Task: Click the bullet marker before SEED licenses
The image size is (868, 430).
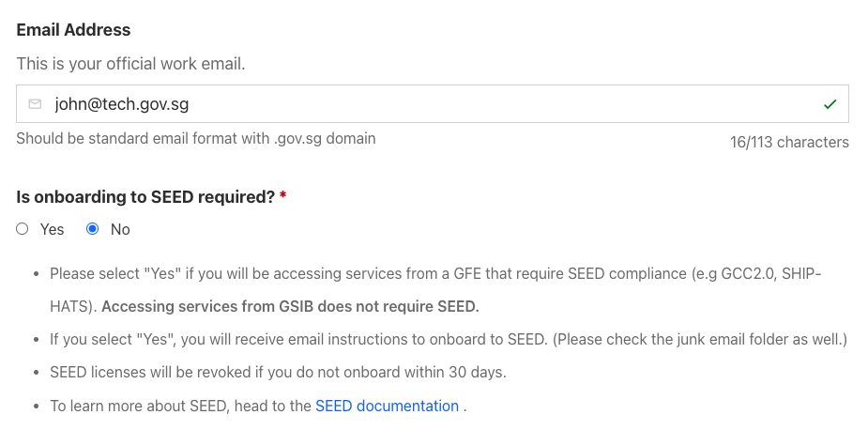Action: [36, 373]
